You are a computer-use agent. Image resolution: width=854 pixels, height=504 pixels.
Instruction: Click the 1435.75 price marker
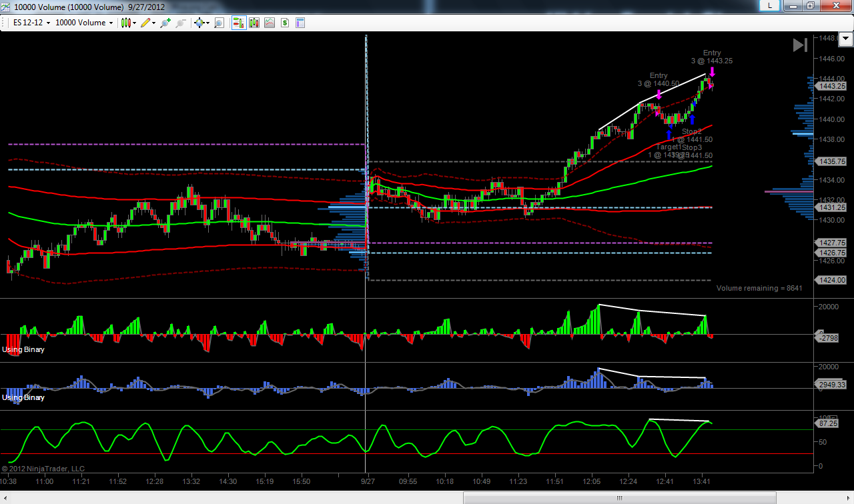tap(831, 161)
